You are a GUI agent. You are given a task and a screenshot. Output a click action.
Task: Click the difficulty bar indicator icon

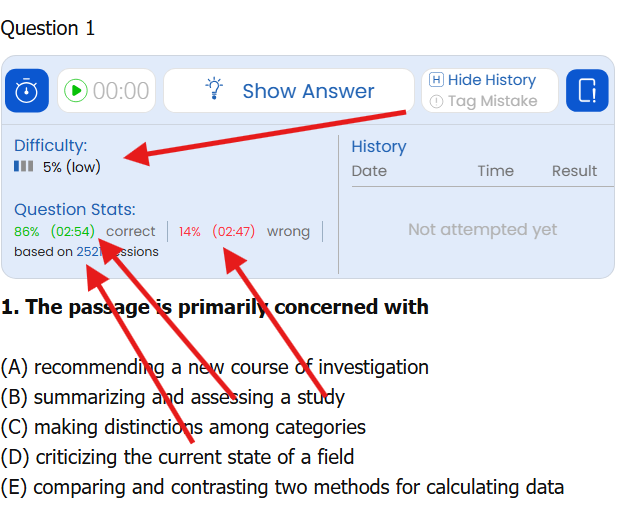[24, 167]
